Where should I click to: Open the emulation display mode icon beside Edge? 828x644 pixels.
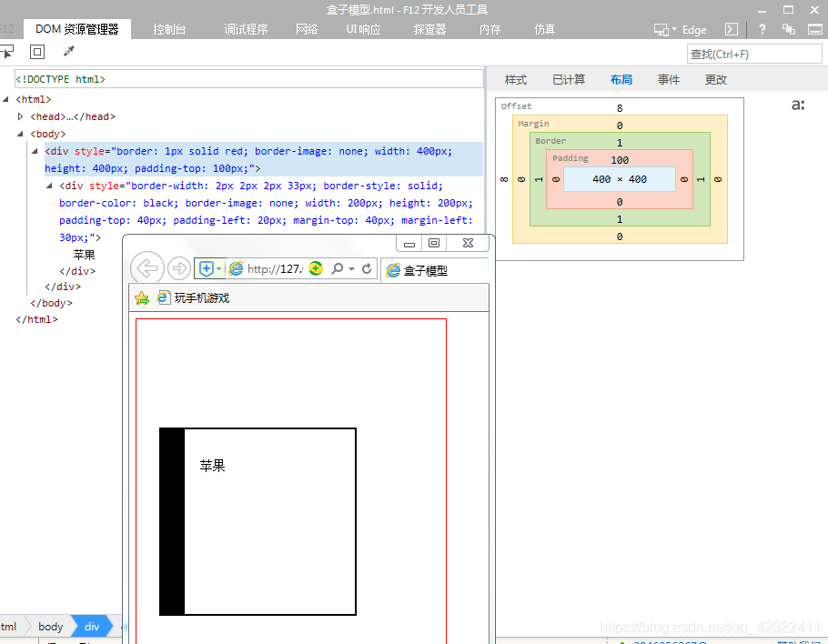click(661, 29)
